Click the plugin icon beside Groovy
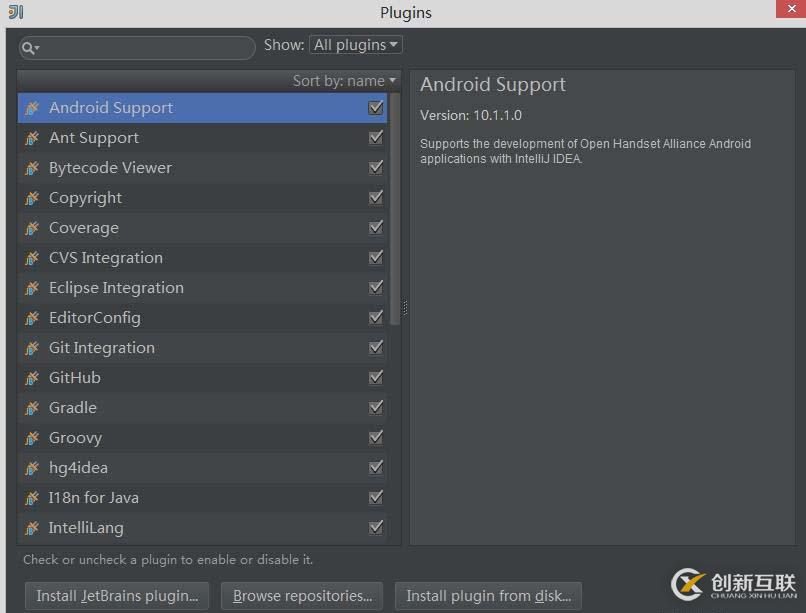 click(x=32, y=438)
